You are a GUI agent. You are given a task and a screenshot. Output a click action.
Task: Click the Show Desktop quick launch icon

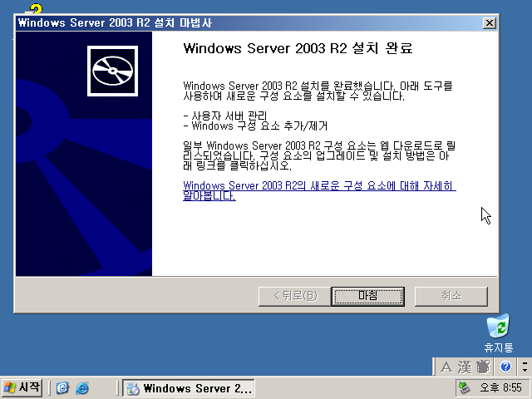click(x=63, y=388)
